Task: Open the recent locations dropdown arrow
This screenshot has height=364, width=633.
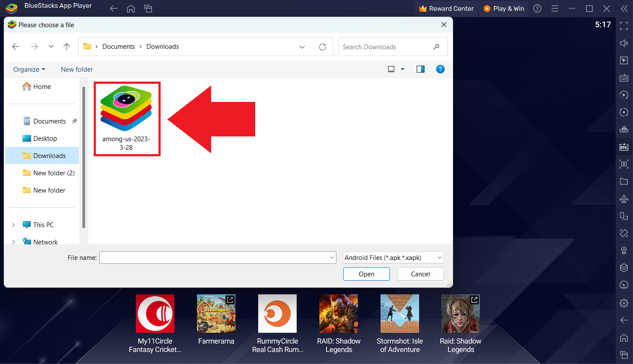Action: pyautogui.click(x=51, y=47)
